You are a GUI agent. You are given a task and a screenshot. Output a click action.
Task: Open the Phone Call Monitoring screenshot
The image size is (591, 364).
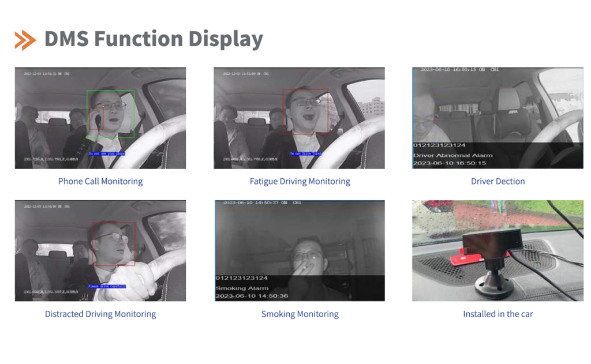(x=100, y=118)
